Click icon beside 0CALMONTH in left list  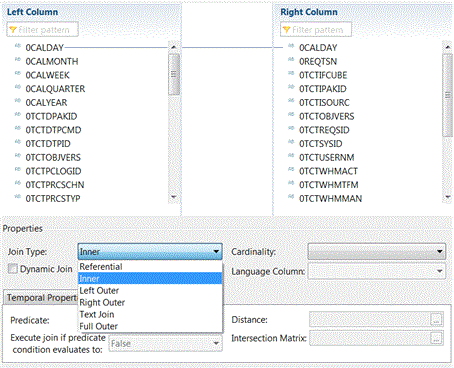[18, 60]
